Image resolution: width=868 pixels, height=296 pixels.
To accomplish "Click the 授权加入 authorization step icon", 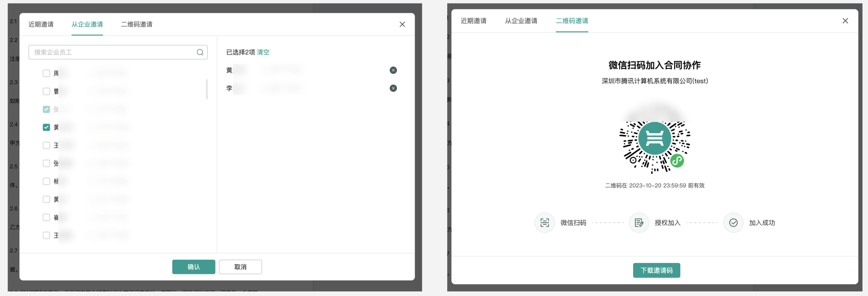I will [639, 223].
